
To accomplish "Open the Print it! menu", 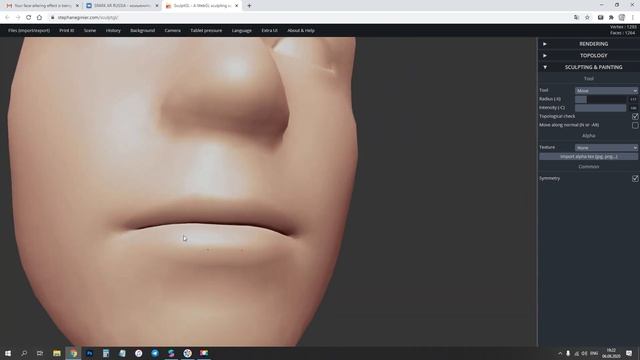I will 67,31.
